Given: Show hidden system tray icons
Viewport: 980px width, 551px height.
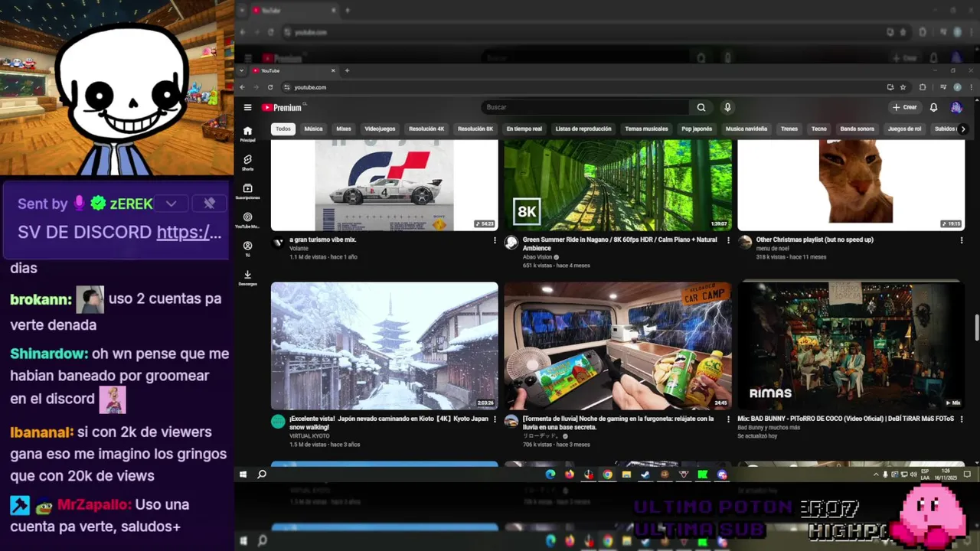Looking at the screenshot, I should [x=877, y=474].
